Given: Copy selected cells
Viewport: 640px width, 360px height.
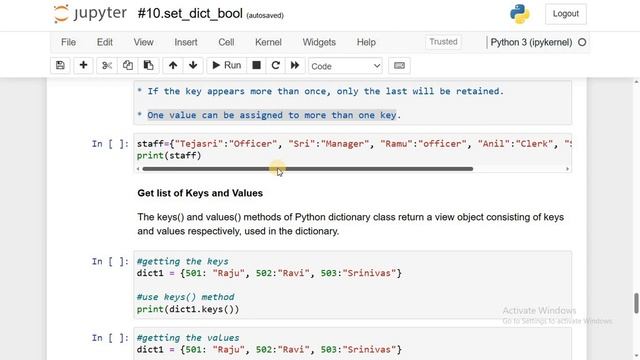Looking at the screenshot, I should (x=128, y=65).
